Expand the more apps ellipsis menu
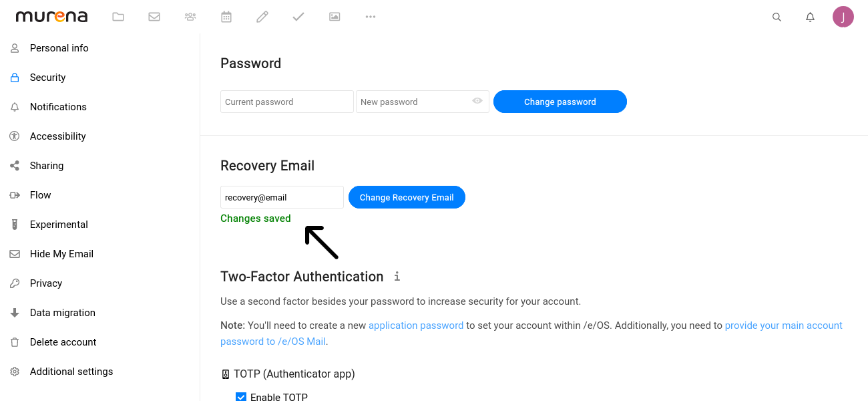This screenshot has height=401, width=868. (371, 17)
